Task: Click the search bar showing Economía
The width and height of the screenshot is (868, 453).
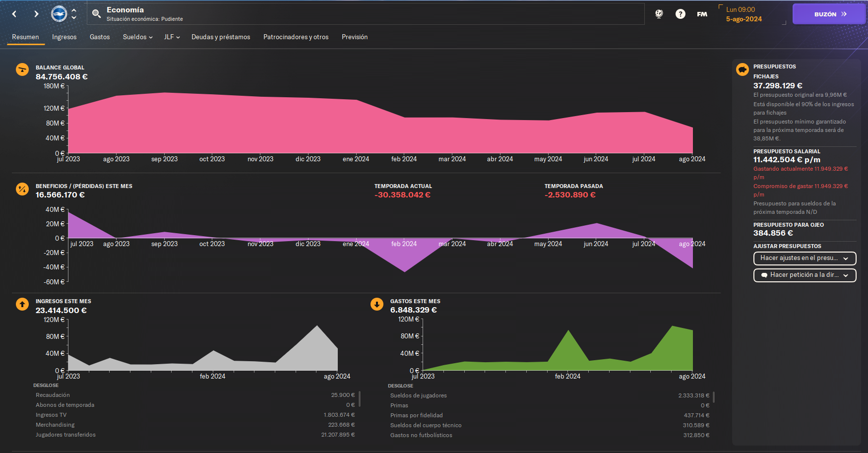Action: 366,14
